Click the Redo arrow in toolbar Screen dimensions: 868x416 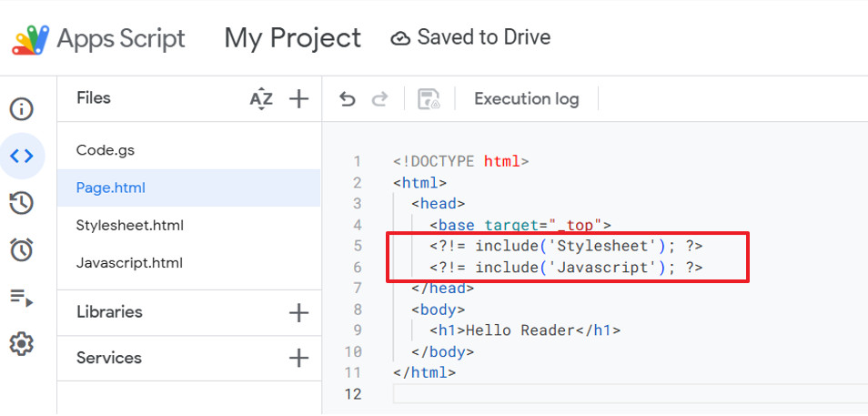click(x=380, y=99)
